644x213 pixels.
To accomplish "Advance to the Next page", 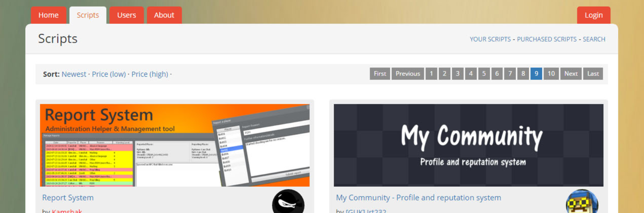I will click(x=570, y=74).
